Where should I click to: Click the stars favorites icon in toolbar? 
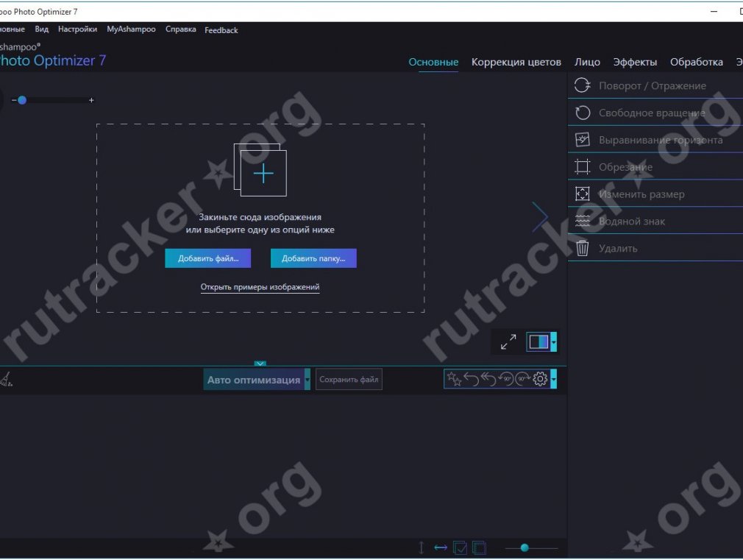click(454, 379)
